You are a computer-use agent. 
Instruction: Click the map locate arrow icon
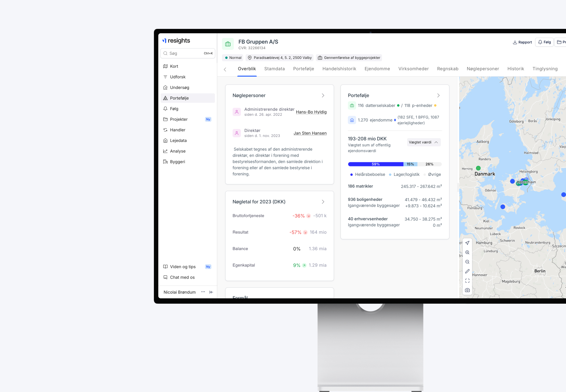pos(467,243)
